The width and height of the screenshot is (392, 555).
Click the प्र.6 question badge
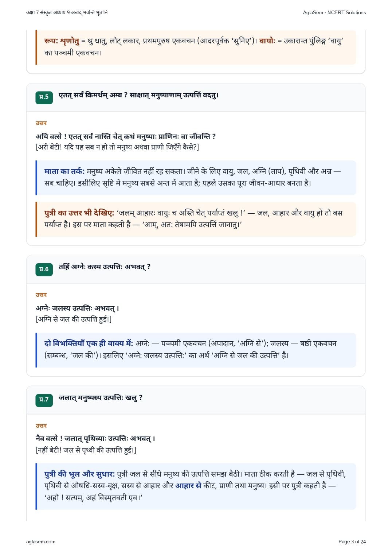click(44, 269)
